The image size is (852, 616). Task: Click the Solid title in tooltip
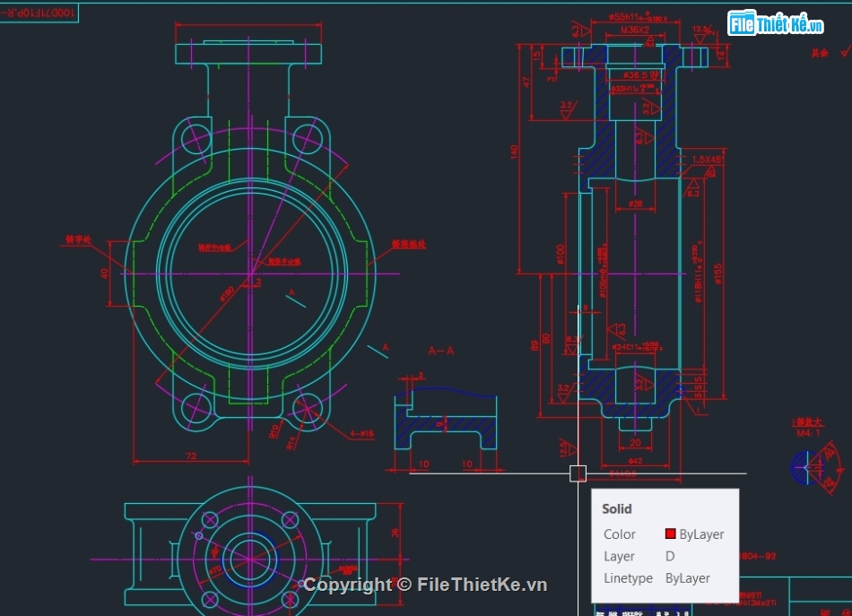(x=617, y=509)
